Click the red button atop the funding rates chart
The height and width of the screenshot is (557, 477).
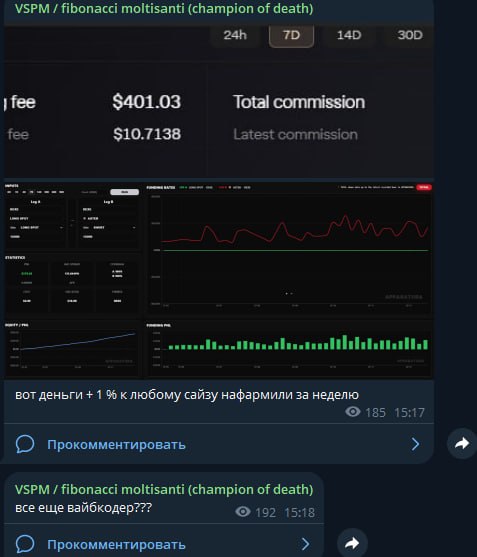424,187
